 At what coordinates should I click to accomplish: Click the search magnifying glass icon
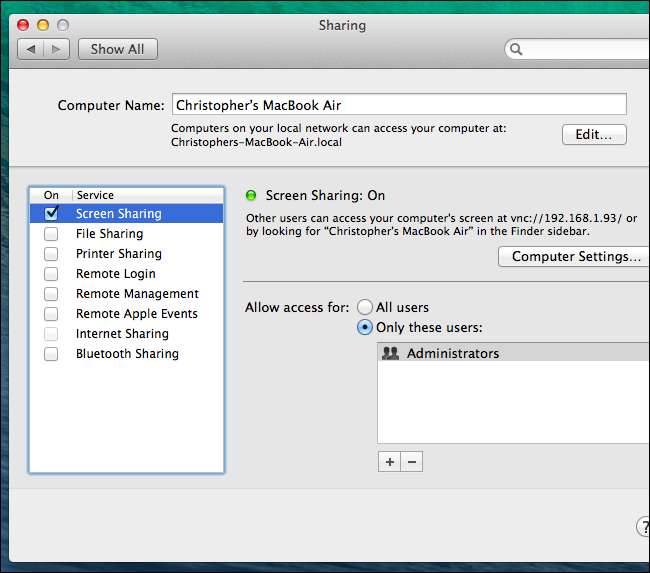tap(517, 49)
